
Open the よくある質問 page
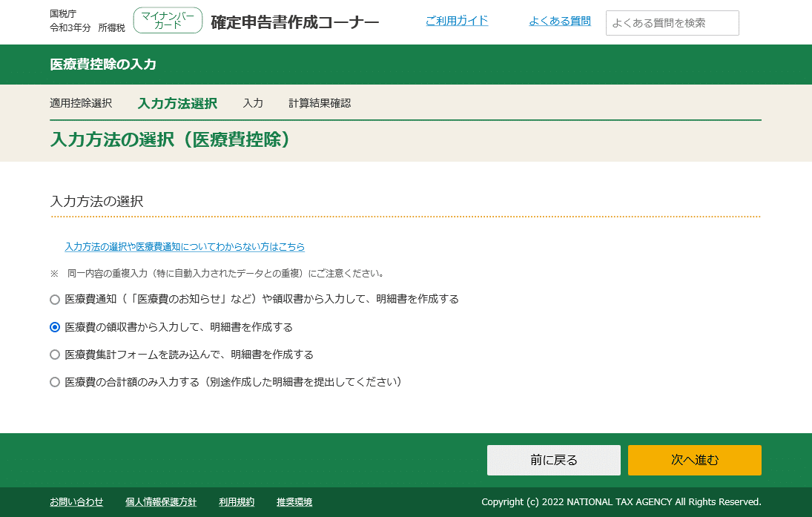(x=561, y=21)
